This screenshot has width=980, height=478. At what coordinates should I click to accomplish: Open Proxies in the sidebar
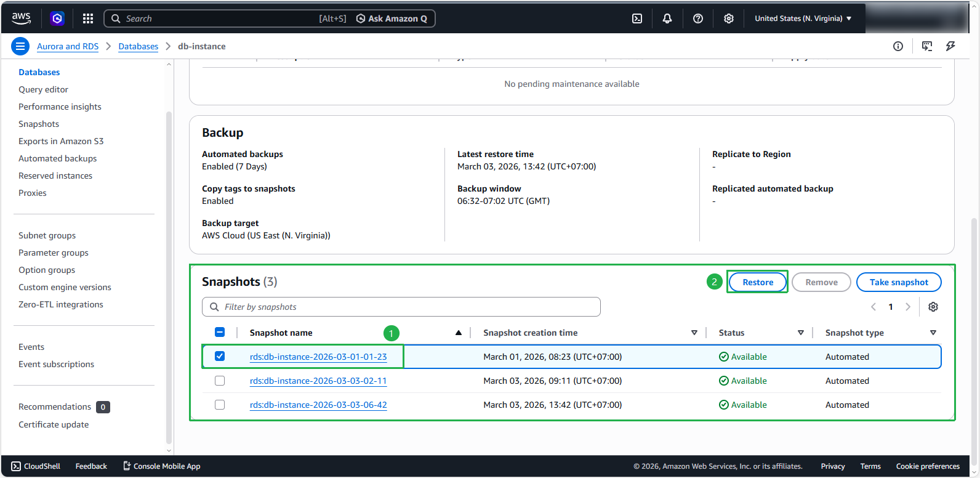tap(33, 193)
